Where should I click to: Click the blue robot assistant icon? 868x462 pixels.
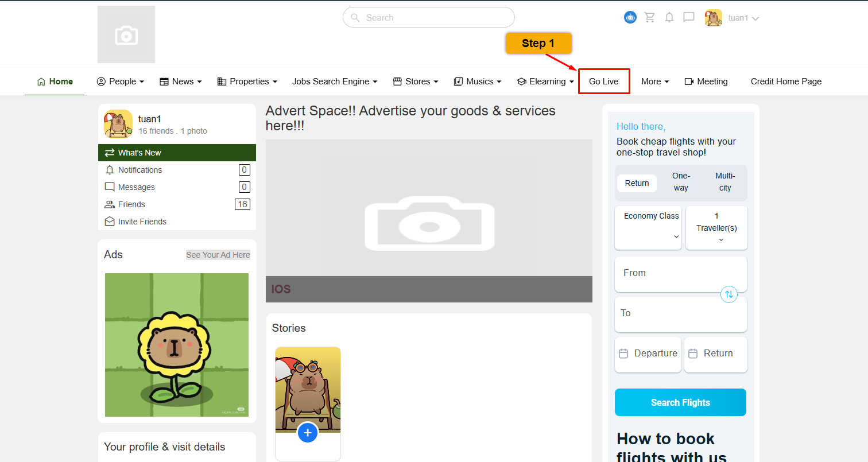(x=630, y=17)
